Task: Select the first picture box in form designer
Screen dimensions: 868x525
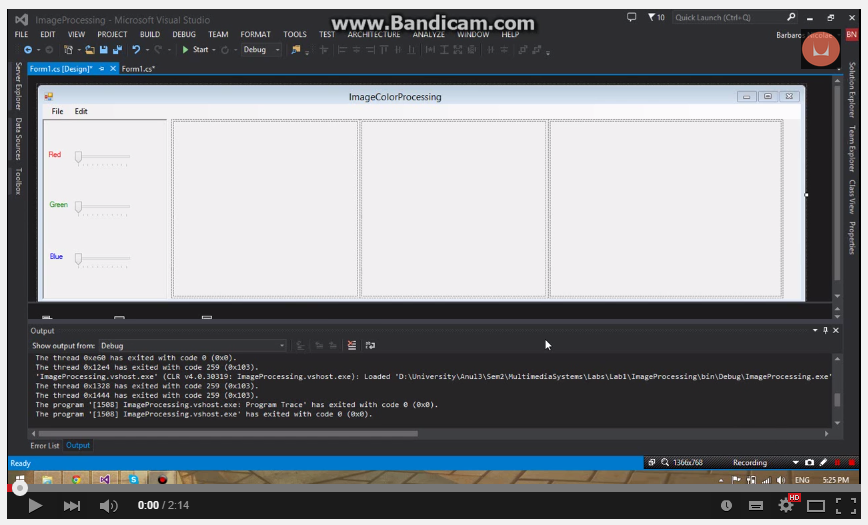Action: point(265,209)
